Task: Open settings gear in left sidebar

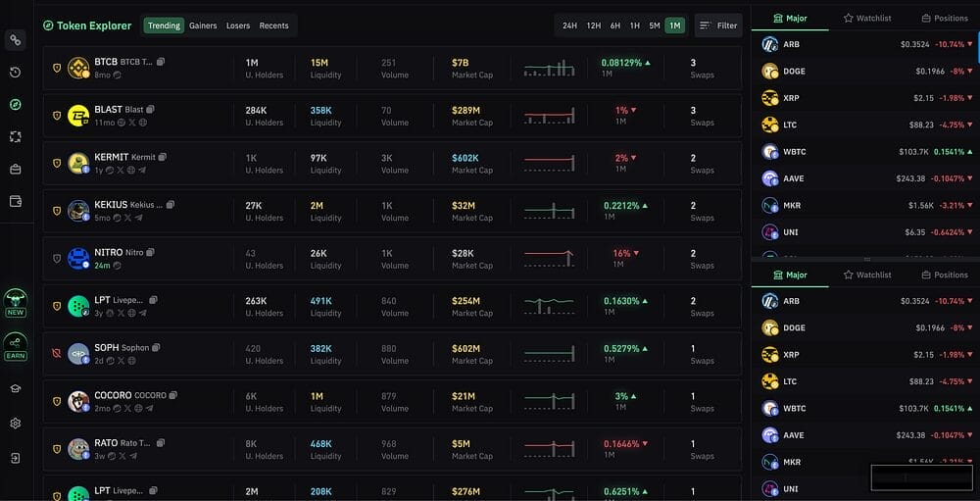Action: point(15,424)
